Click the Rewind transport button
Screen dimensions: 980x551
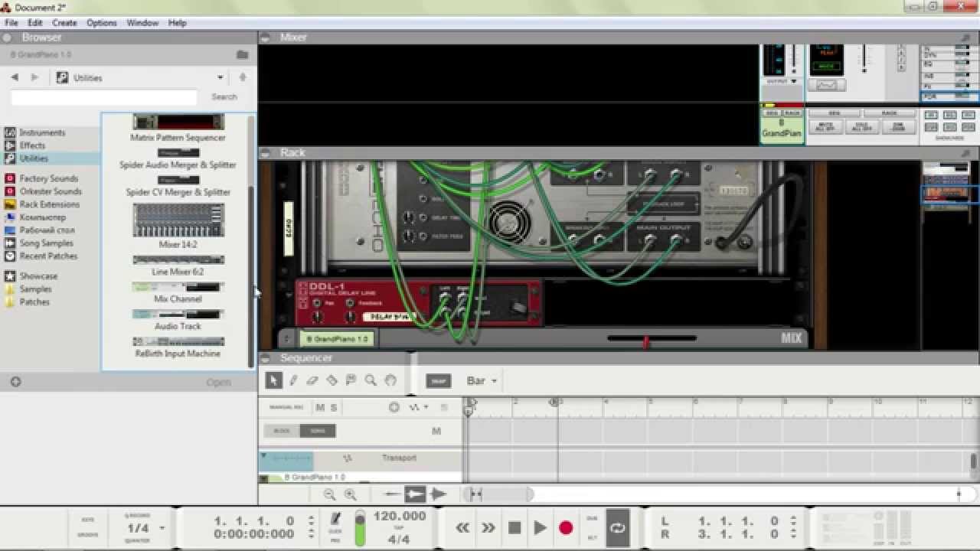[x=462, y=527]
